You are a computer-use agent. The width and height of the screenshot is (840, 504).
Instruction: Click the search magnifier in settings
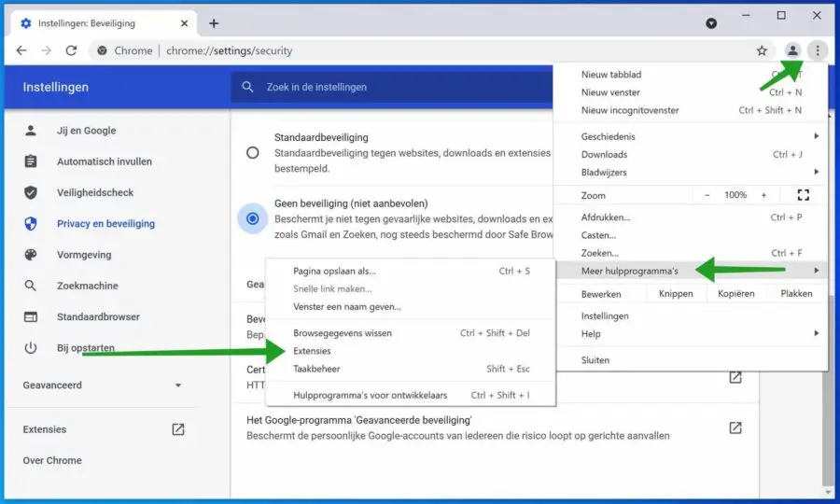coord(247,87)
